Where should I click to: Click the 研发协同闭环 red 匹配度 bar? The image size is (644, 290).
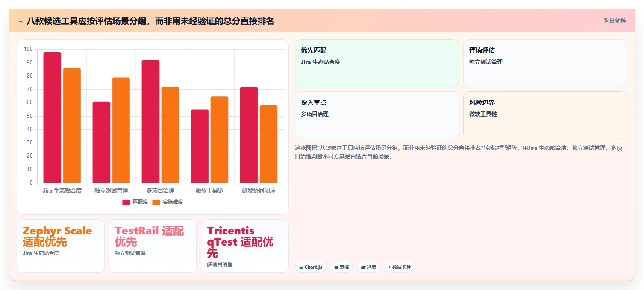(x=249, y=135)
